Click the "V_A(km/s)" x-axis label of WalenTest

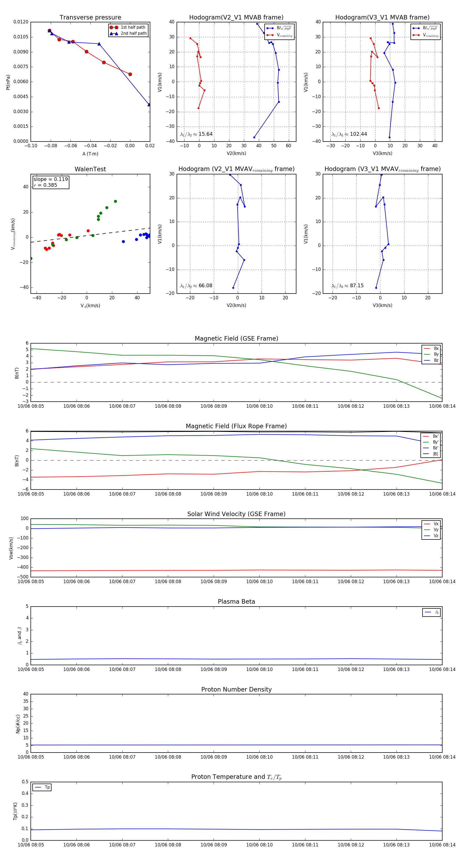coord(90,306)
